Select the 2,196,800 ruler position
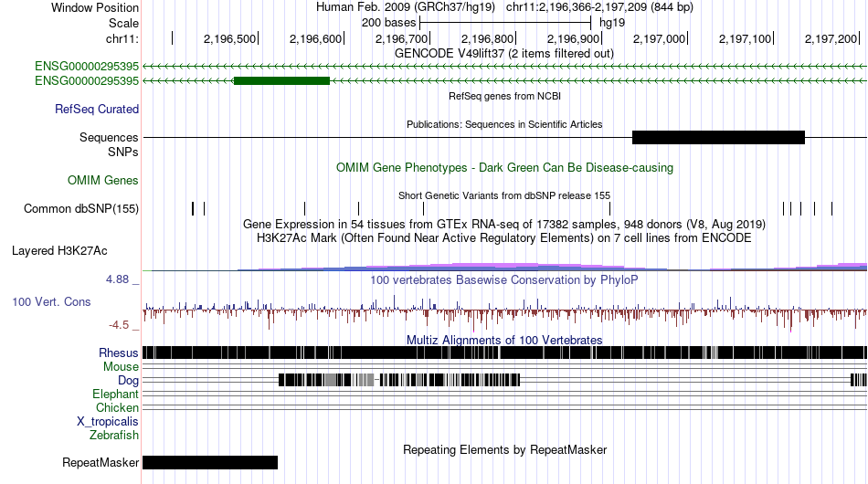 coord(487,38)
